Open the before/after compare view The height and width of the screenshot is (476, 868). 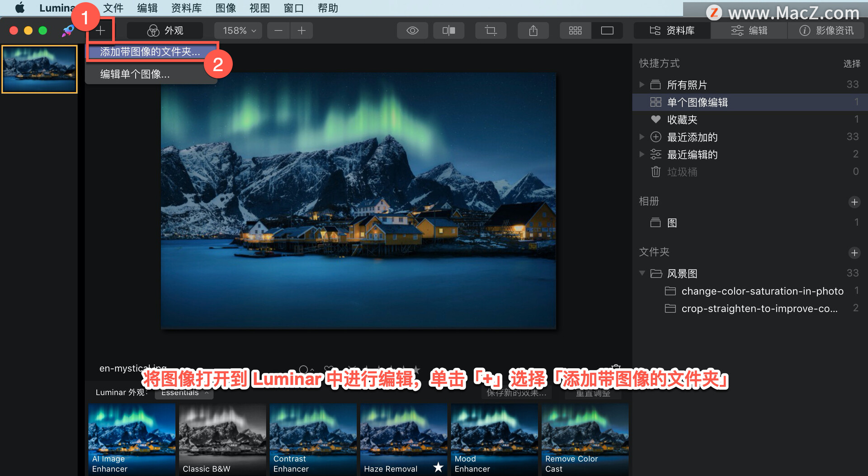click(448, 30)
